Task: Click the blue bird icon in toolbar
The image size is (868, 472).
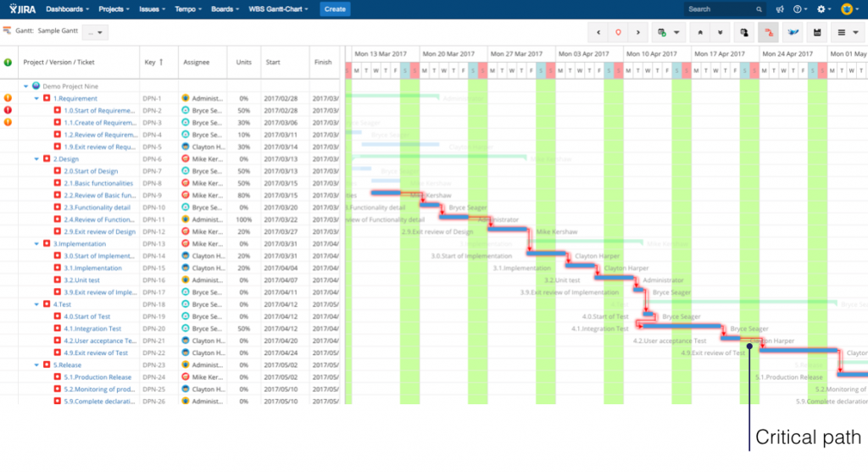Action: click(x=793, y=33)
